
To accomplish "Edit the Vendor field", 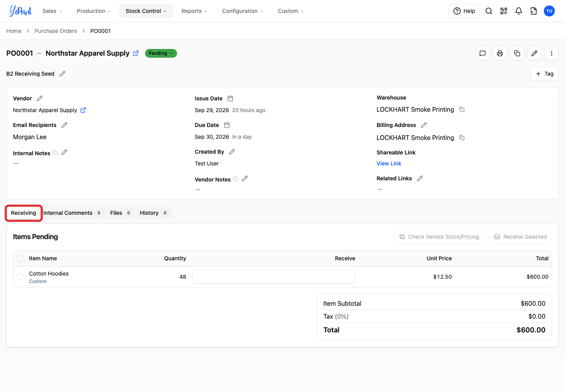I will pos(40,98).
